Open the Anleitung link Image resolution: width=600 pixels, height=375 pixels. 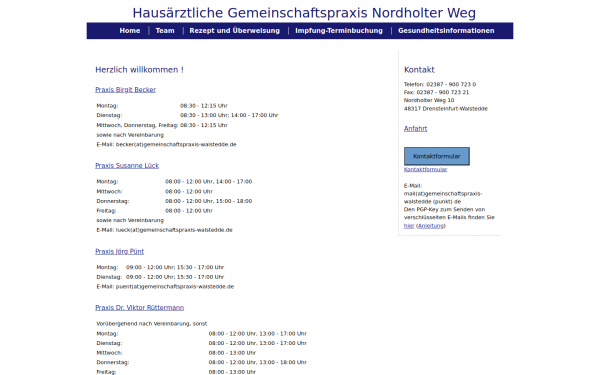(x=430, y=226)
